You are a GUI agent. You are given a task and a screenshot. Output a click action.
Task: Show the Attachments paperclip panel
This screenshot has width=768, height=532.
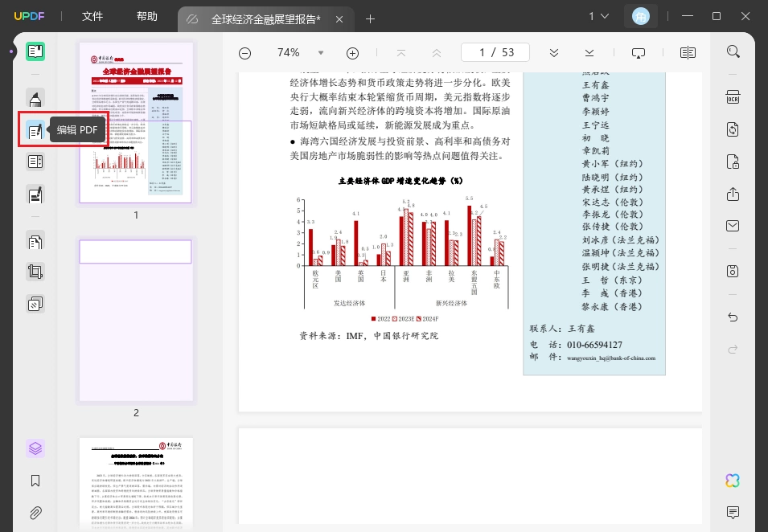click(35, 513)
